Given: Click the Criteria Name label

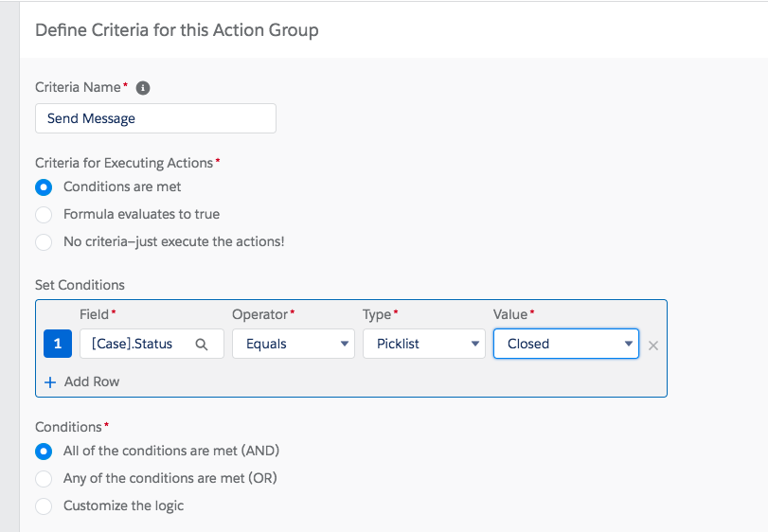Looking at the screenshot, I should (x=78, y=87).
